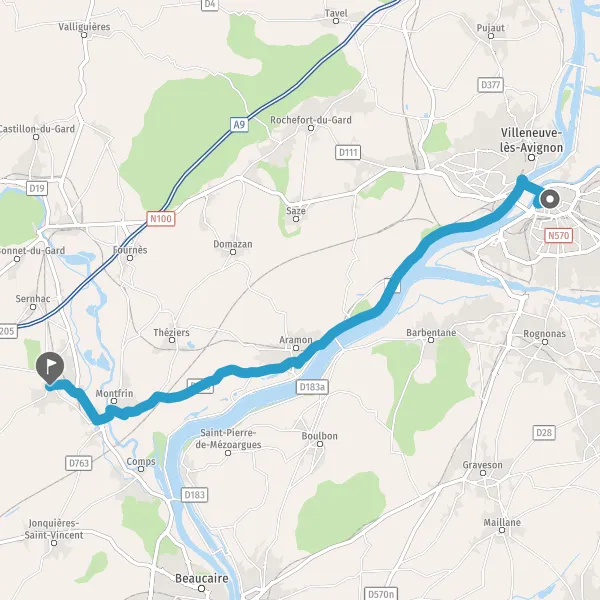Click the D111 road badge

tap(348, 152)
